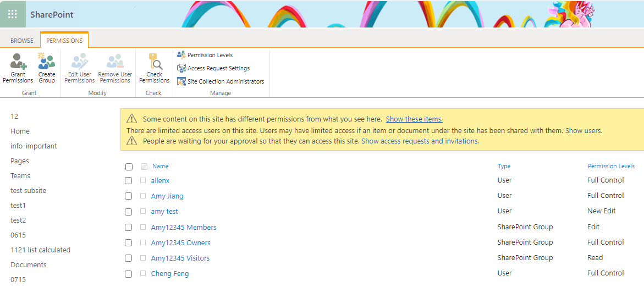Screen dimensions: 644x287
Task: Click the User type cell for allenx
Action: [505, 180]
